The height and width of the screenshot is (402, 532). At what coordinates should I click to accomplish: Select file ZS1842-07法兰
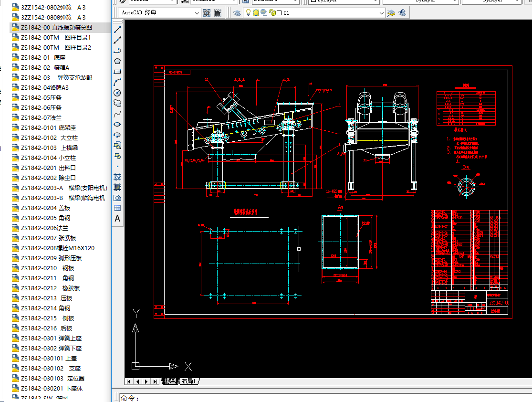coord(37,117)
